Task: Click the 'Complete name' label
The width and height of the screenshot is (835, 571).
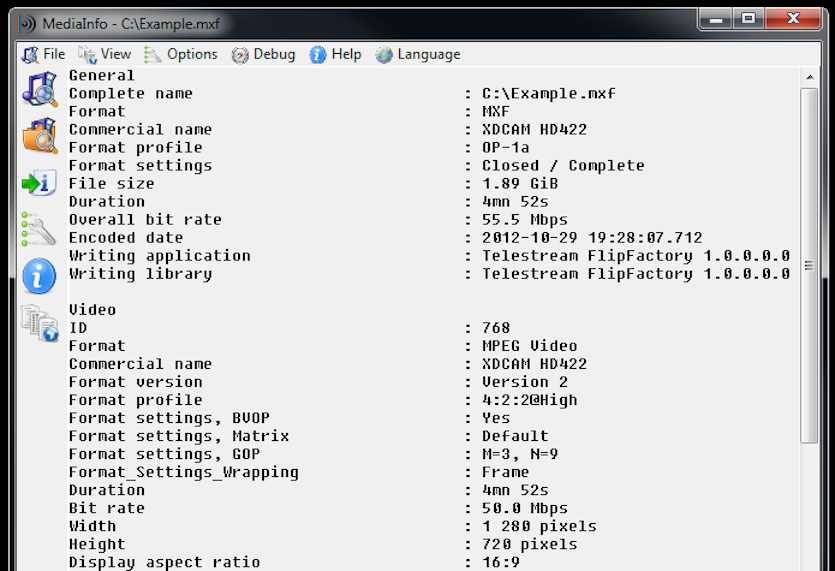Action: (130, 94)
